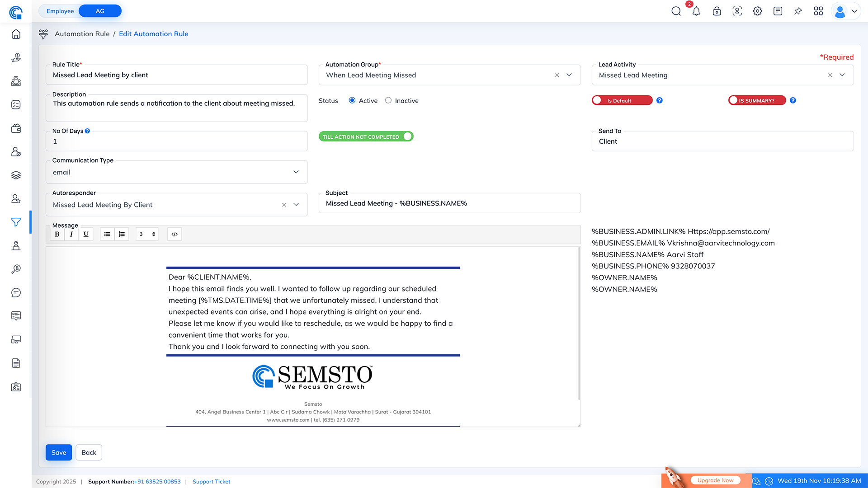This screenshot has height=488, width=868.
Task: Click the home icon in sidebar
Action: click(x=16, y=34)
